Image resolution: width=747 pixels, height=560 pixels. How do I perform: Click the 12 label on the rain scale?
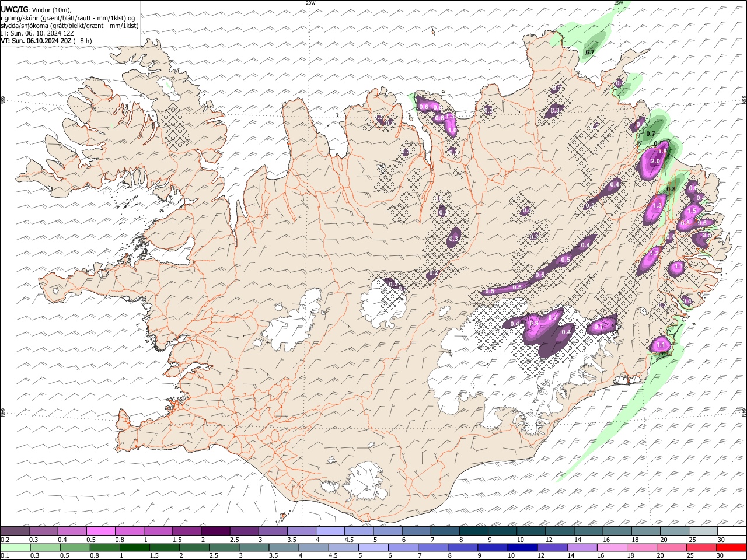(540, 556)
